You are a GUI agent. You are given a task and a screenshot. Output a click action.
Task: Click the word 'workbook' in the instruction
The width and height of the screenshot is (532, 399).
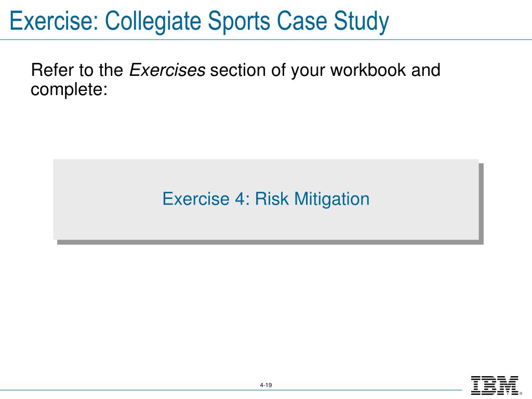(x=368, y=70)
